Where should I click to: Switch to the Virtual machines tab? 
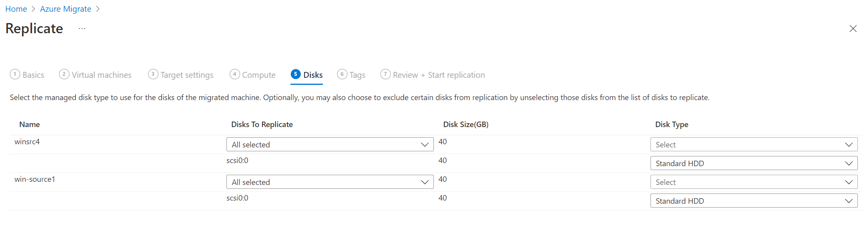point(102,75)
